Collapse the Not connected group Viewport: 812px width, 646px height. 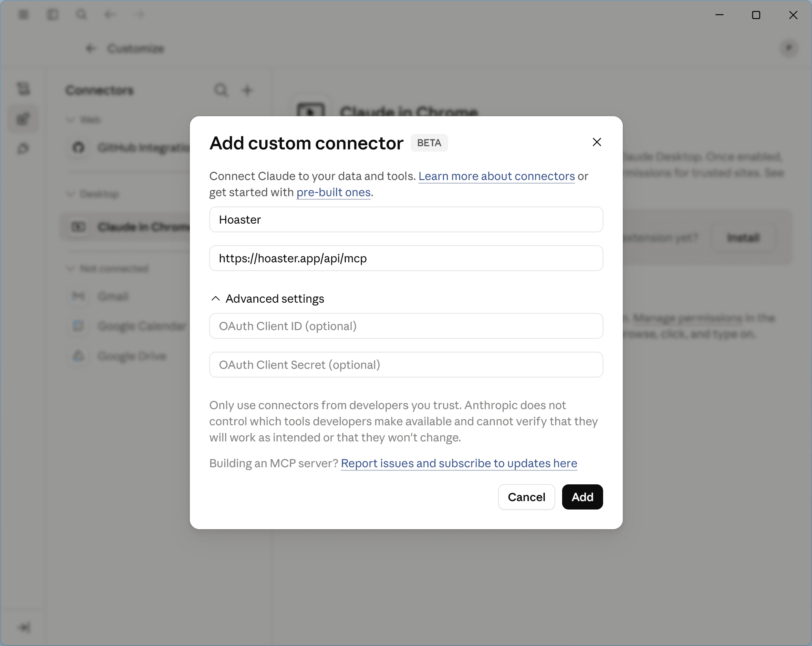click(107, 268)
